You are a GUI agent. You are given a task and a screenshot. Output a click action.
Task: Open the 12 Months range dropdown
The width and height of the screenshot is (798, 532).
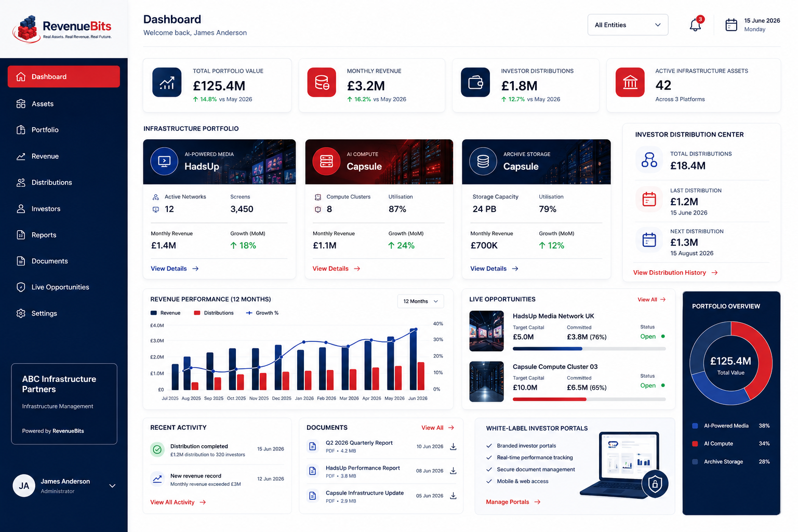[421, 301]
